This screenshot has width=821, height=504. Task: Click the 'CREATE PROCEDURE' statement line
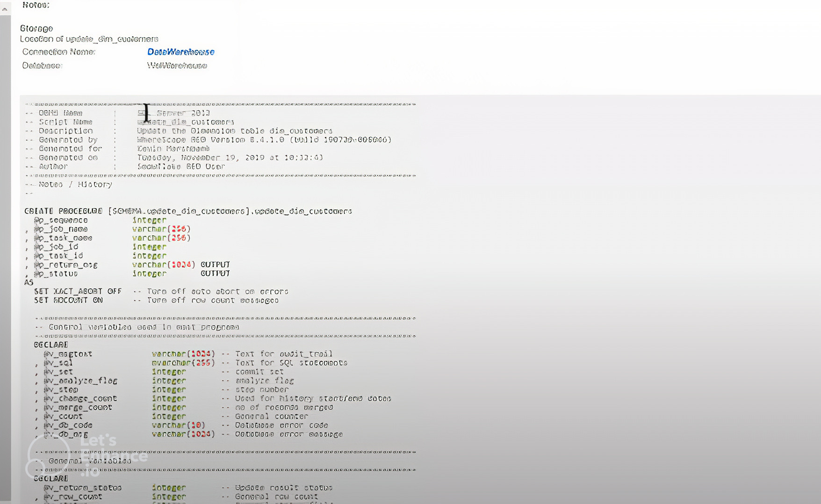point(188,211)
